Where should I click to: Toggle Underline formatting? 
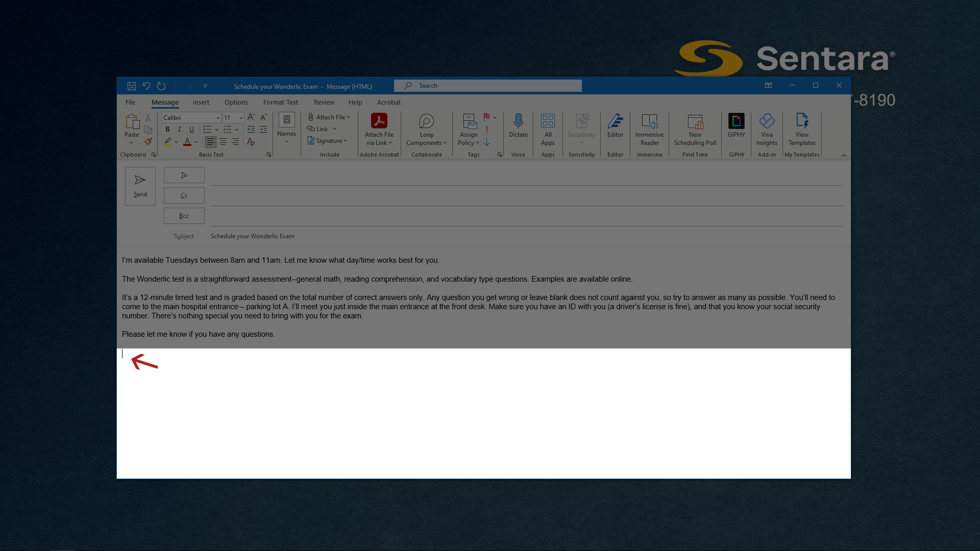point(192,130)
